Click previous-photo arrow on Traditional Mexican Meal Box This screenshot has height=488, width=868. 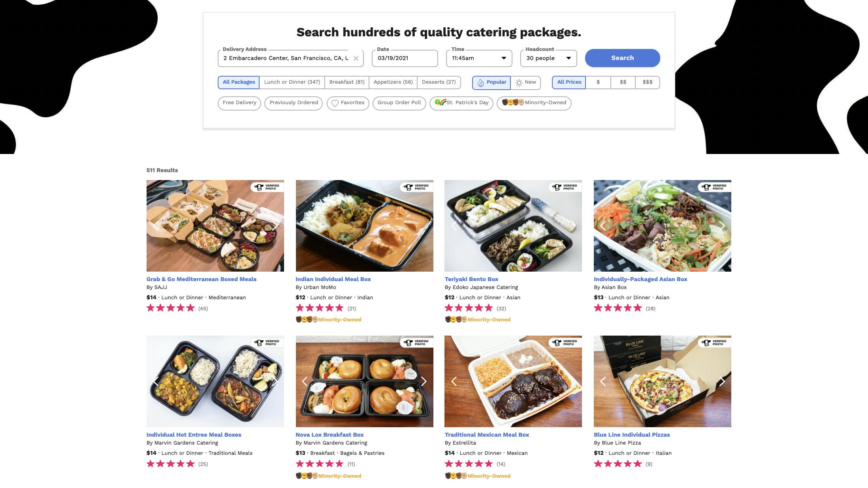454,381
